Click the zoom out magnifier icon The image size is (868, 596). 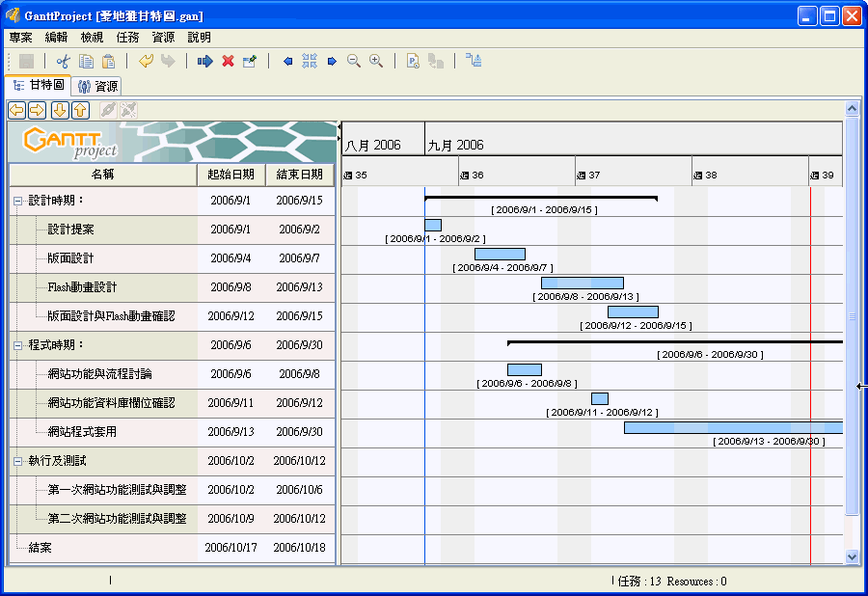(x=354, y=61)
